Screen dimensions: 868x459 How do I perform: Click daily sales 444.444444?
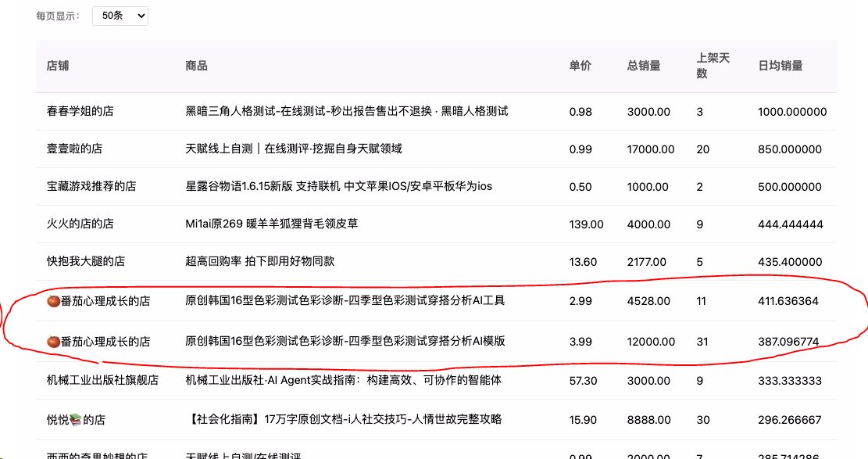pos(791,224)
